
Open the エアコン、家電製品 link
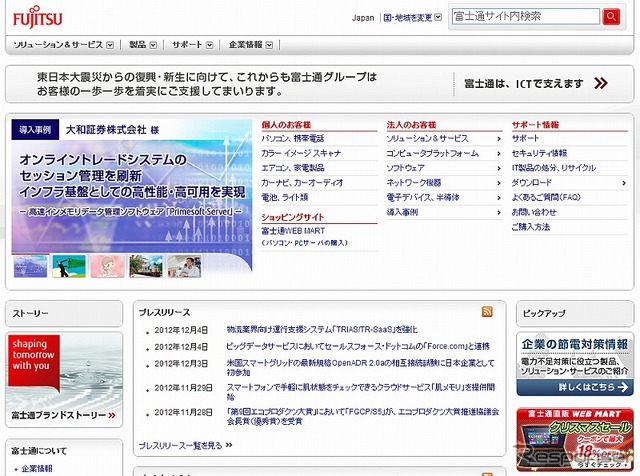point(293,168)
